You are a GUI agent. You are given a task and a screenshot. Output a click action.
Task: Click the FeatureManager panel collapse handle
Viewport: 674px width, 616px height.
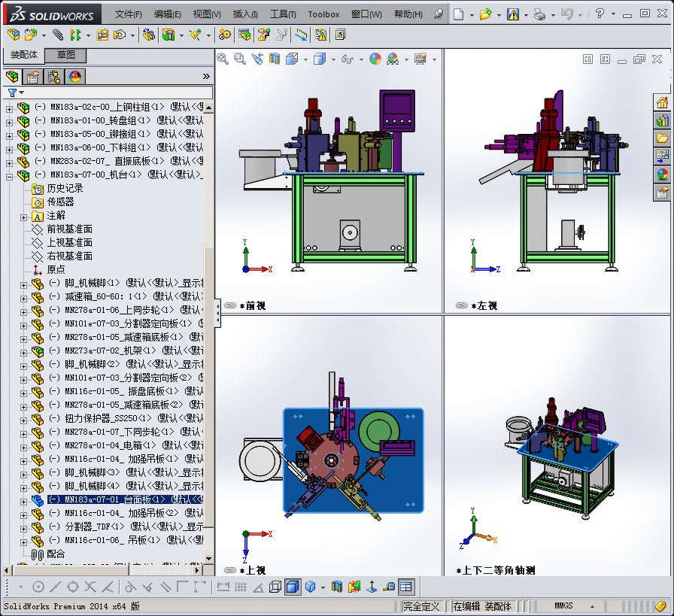tap(218, 314)
